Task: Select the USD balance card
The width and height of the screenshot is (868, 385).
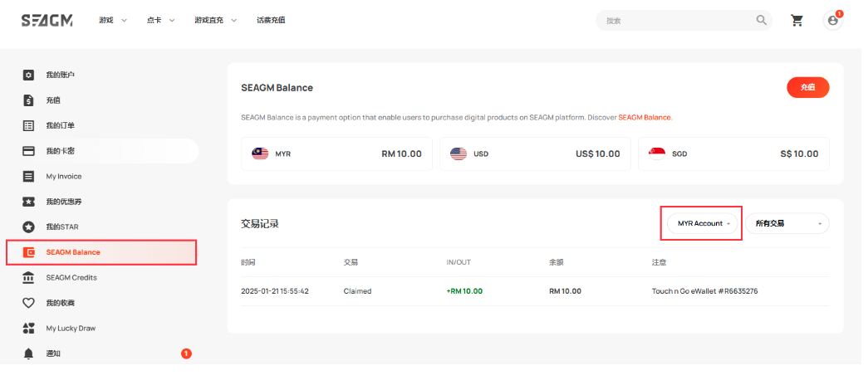Action: pyautogui.click(x=535, y=154)
